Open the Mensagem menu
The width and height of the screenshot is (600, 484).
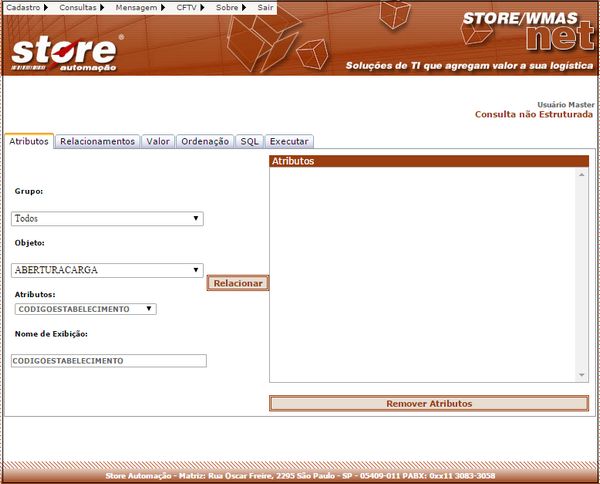pyautogui.click(x=138, y=7)
